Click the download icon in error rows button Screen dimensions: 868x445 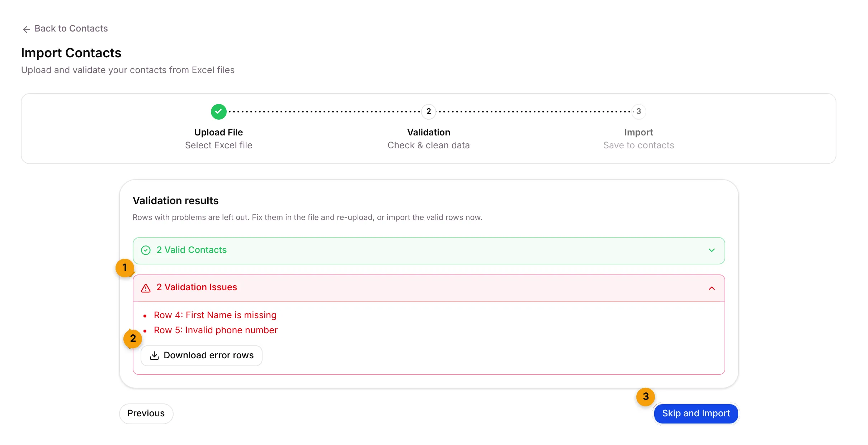[x=154, y=355]
